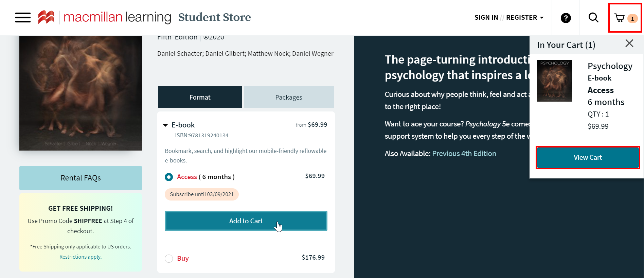
Task: Click the Macmillan Learning logo
Action: (x=102, y=17)
